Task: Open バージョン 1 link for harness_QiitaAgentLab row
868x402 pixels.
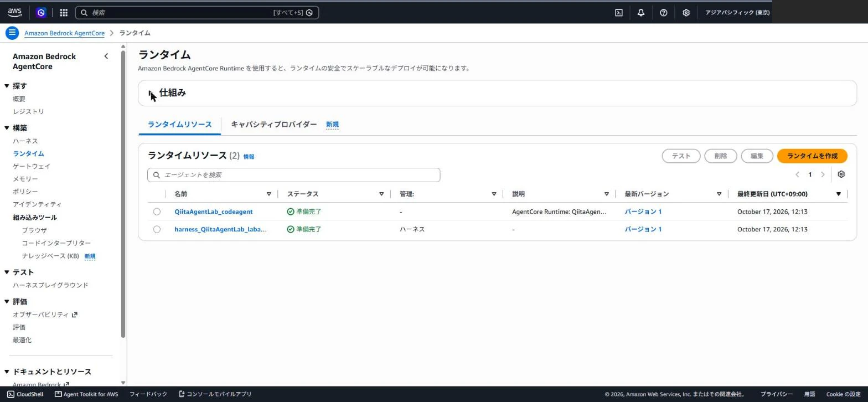Action: [643, 229]
